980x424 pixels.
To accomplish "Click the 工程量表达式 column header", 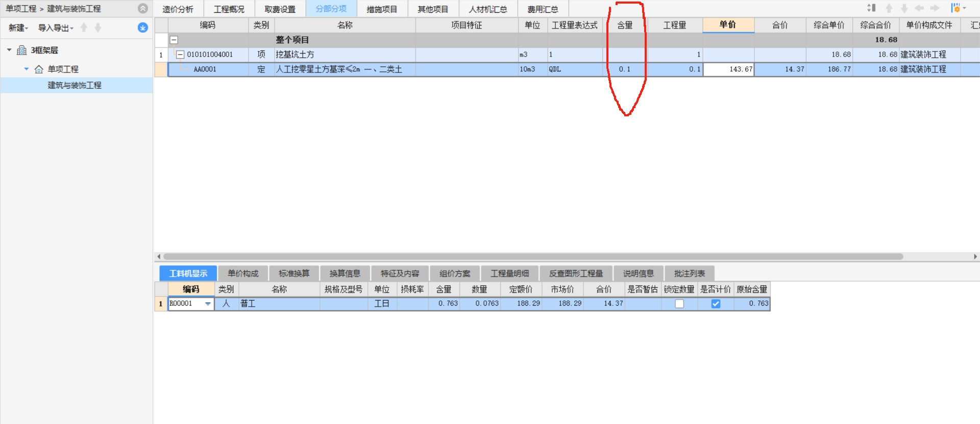I will [x=575, y=25].
